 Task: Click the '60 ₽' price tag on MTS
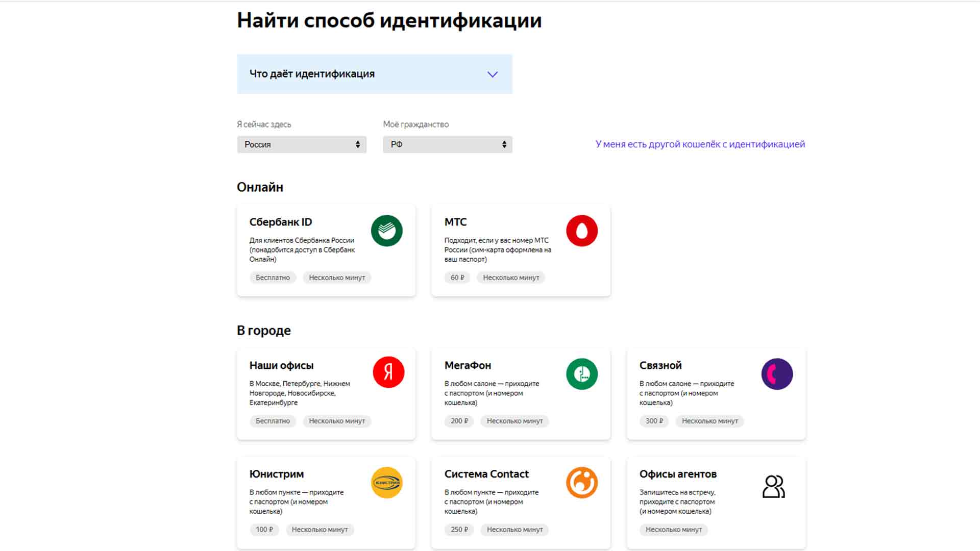457,278
